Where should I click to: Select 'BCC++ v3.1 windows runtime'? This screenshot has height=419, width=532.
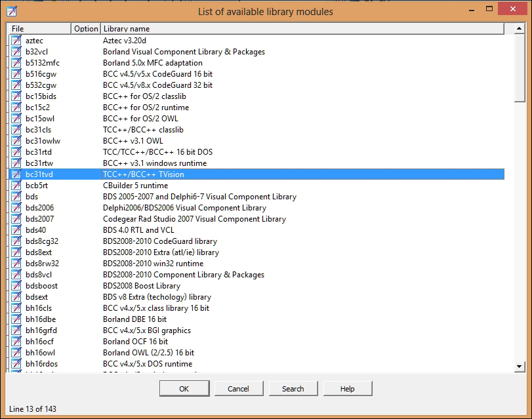click(155, 163)
